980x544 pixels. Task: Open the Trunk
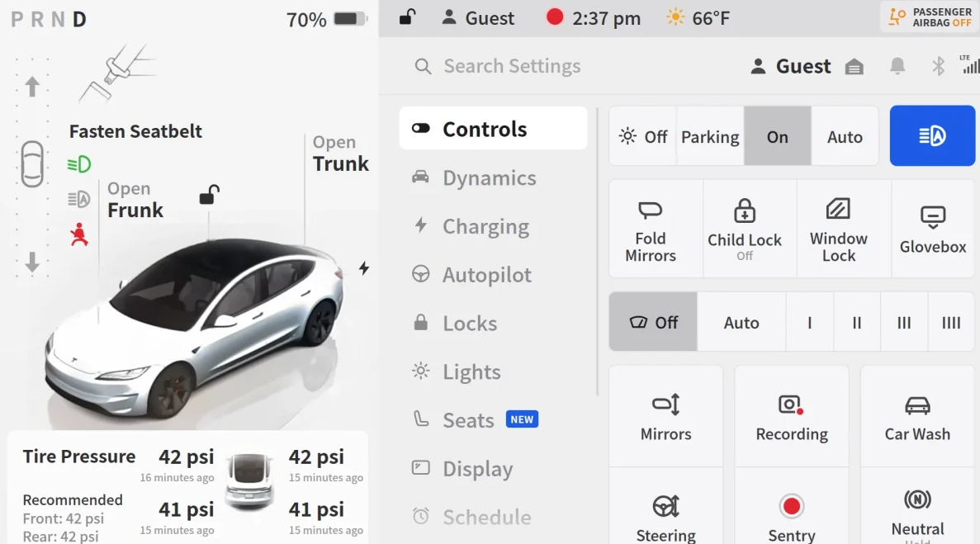[341, 154]
